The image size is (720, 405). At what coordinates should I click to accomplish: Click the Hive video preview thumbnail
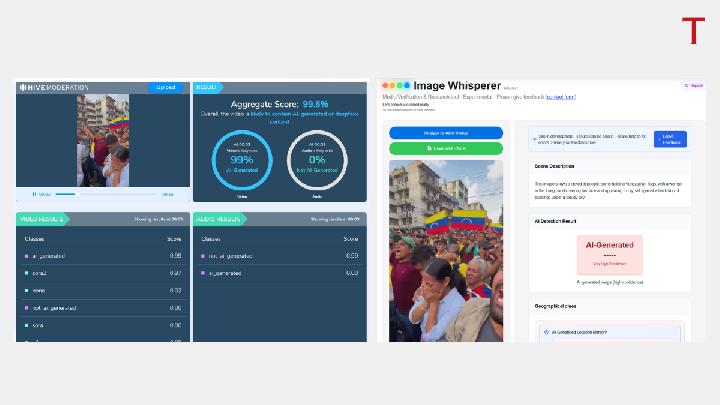click(x=102, y=140)
